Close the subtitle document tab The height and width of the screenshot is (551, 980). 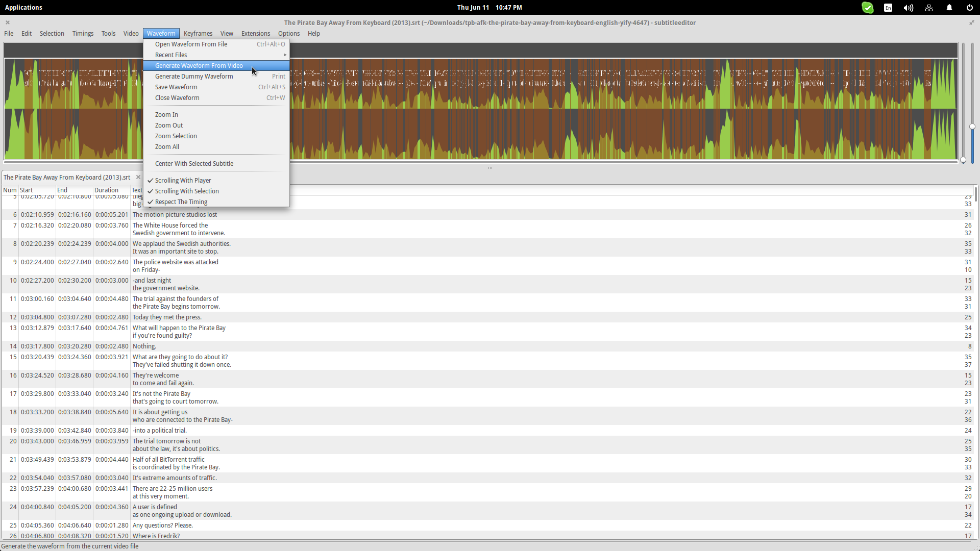click(138, 177)
